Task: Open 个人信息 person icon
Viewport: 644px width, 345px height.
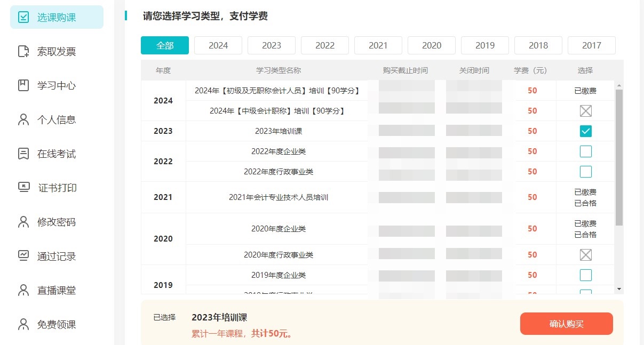Action: (x=23, y=119)
